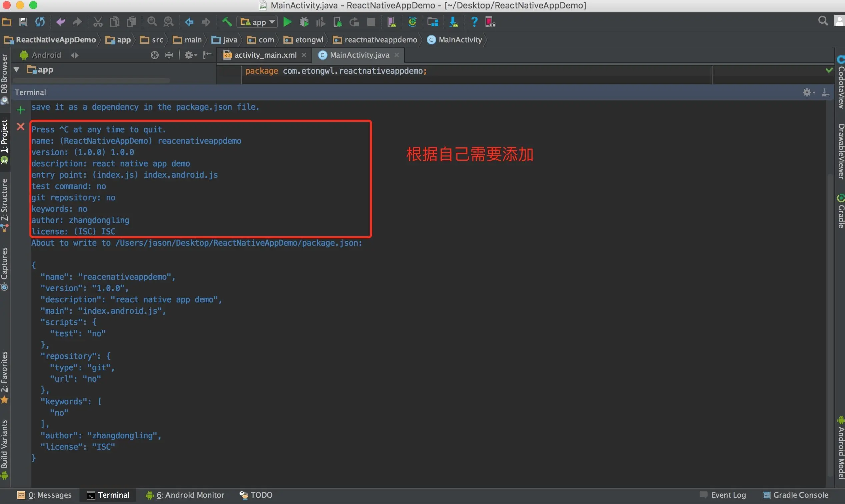This screenshot has width=845, height=504.
Task: Select the java folder breadcrumb
Action: [224, 40]
